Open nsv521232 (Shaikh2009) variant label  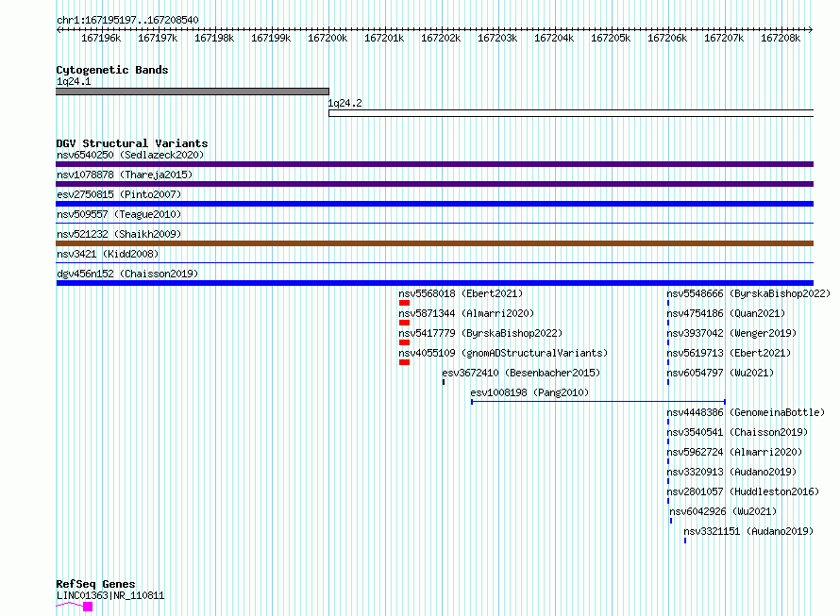[x=119, y=234]
